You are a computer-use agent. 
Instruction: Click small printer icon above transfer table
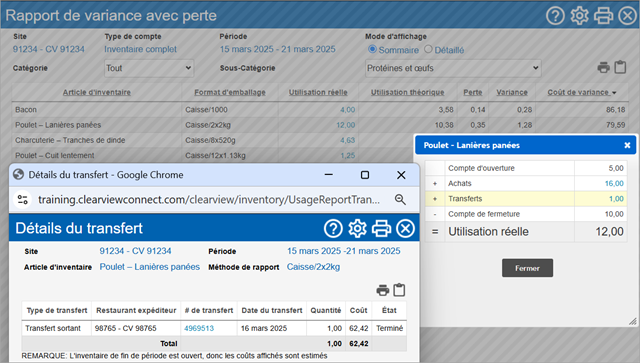[x=382, y=290]
